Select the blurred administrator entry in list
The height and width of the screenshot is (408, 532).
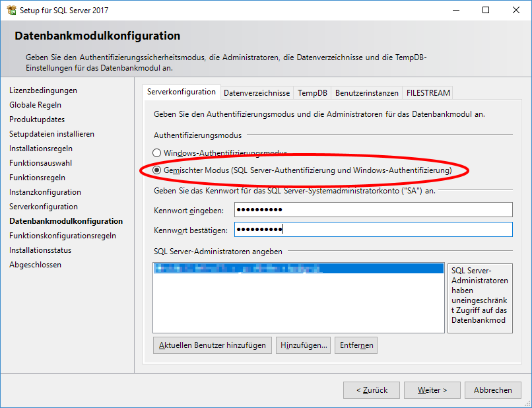click(x=298, y=269)
